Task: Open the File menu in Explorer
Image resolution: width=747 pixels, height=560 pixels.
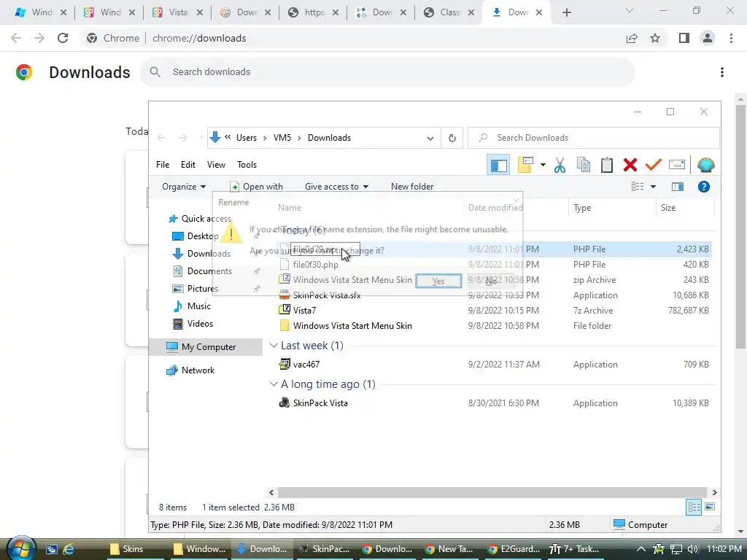Action: 163,165
